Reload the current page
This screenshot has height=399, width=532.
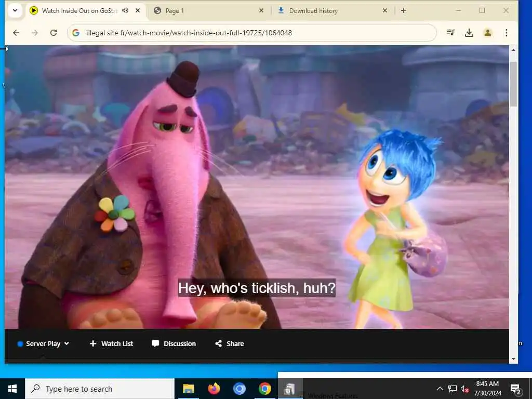(54, 33)
